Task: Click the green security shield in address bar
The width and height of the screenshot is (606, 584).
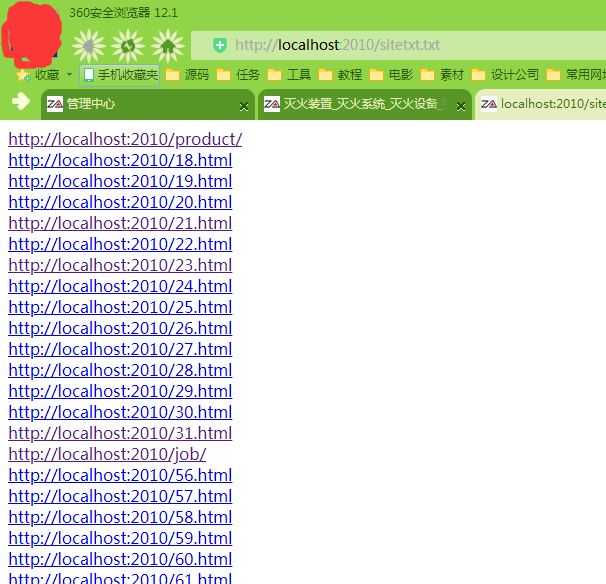Action: pyautogui.click(x=220, y=45)
